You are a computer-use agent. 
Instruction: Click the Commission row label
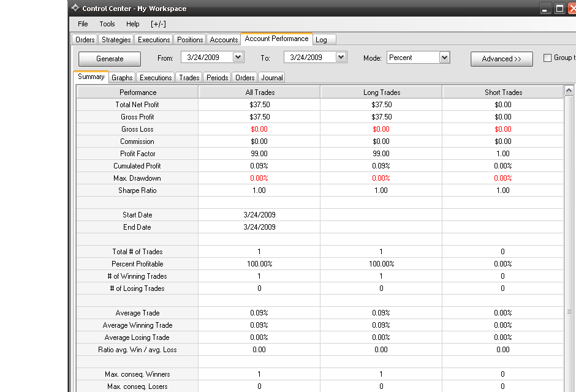(137, 141)
